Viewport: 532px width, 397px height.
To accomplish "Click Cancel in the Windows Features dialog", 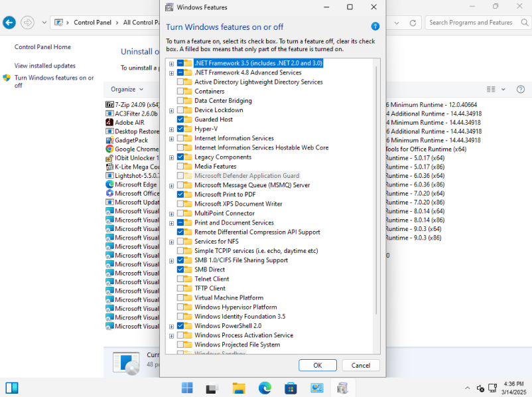I will click(x=361, y=365).
